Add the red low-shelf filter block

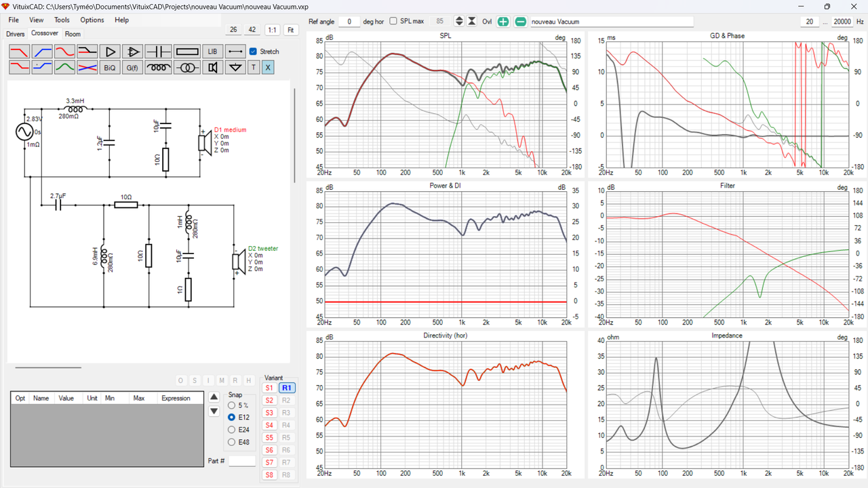click(x=19, y=67)
